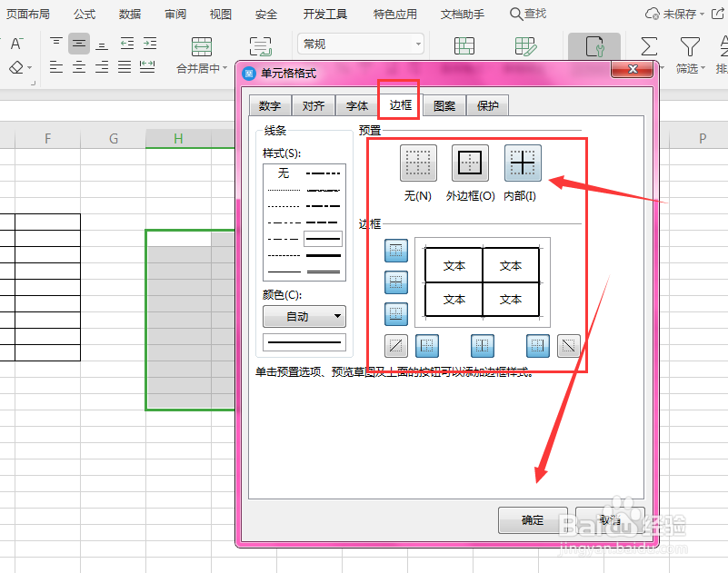Click the 取消 button

pos(610,520)
